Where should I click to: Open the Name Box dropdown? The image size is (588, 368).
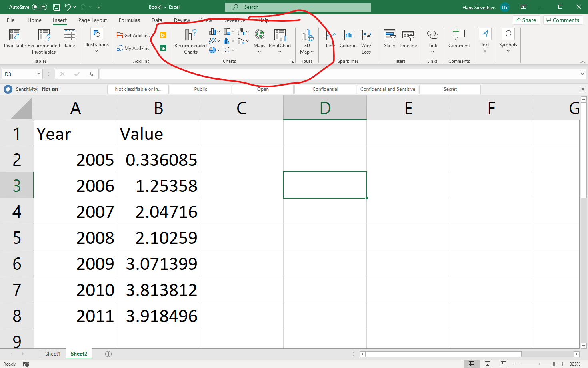pyautogui.click(x=38, y=74)
